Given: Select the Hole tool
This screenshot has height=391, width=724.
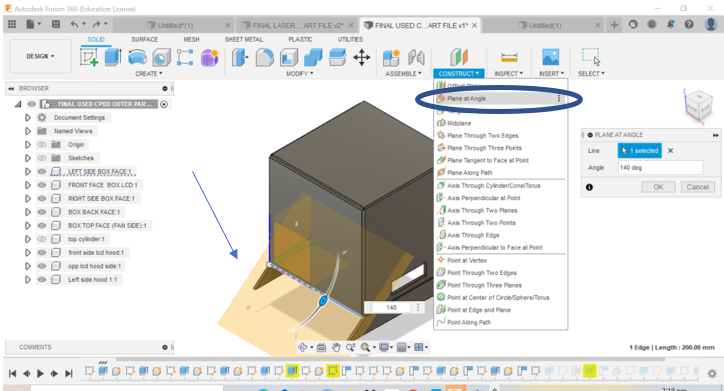Looking at the screenshot, I should 161,58.
